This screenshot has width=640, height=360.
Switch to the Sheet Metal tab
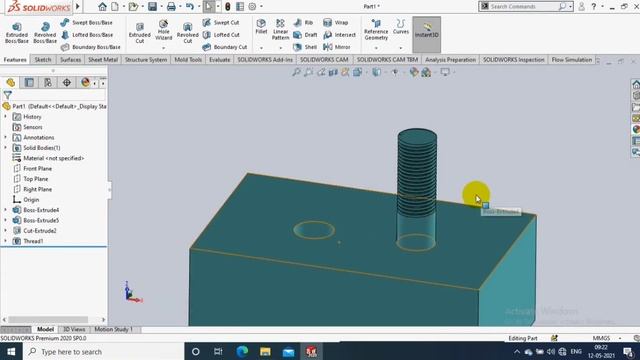click(103, 60)
